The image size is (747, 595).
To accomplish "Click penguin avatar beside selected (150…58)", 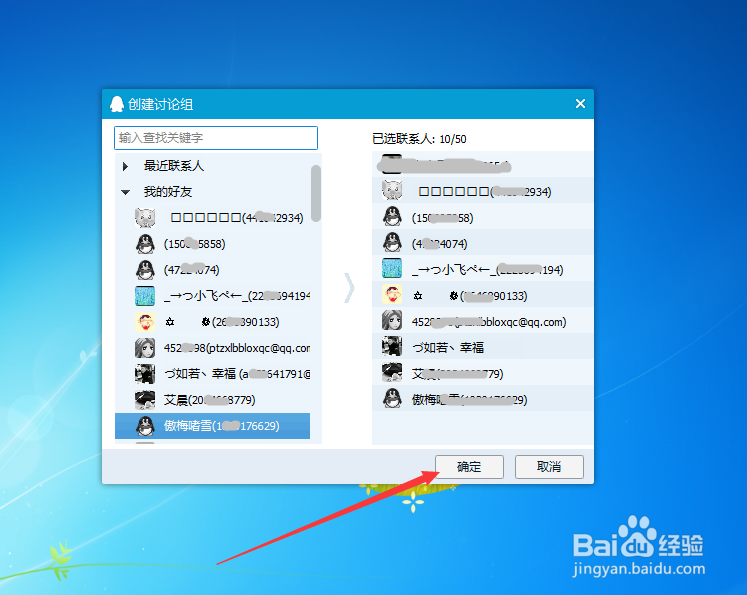I will 392,217.
